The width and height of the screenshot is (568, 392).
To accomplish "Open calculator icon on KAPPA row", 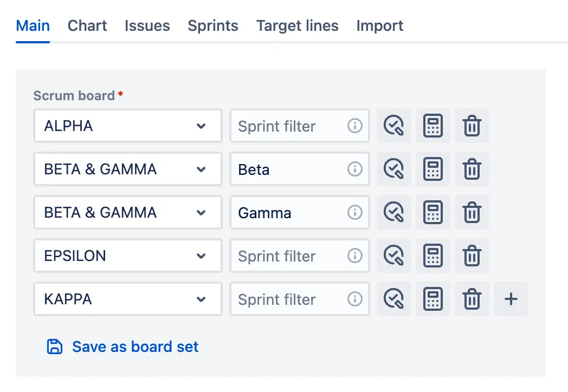I will (x=433, y=299).
